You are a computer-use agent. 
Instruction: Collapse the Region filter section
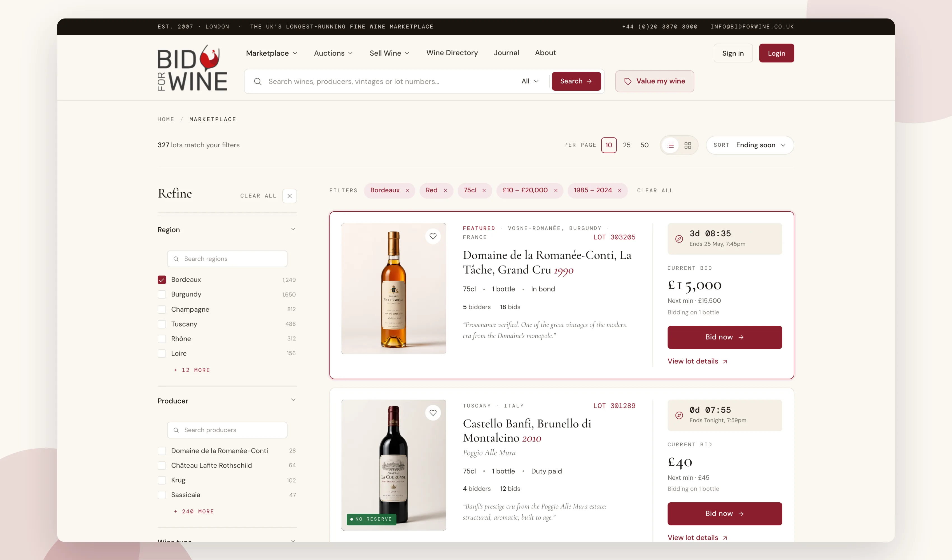coord(293,229)
